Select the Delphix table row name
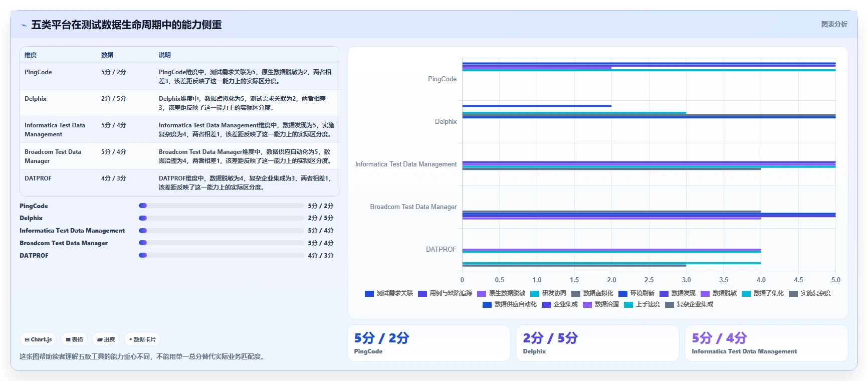 36,99
